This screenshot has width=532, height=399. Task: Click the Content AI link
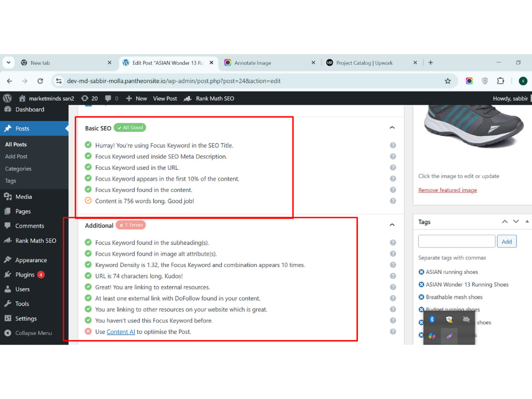pos(121,332)
